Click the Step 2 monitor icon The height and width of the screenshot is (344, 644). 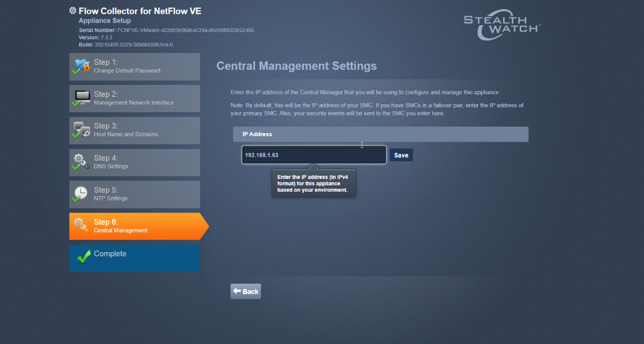[82, 98]
